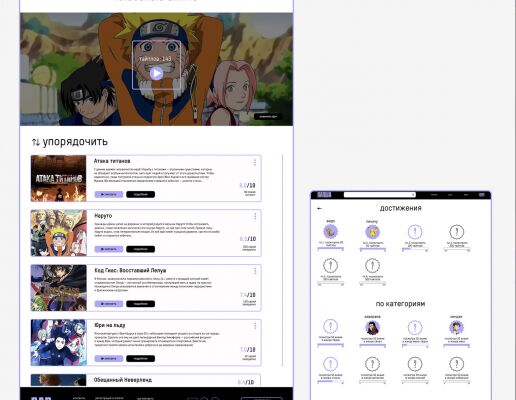Click the rightmost icon in the achievements page header
This screenshot has height=400, width=516.
point(482,195)
